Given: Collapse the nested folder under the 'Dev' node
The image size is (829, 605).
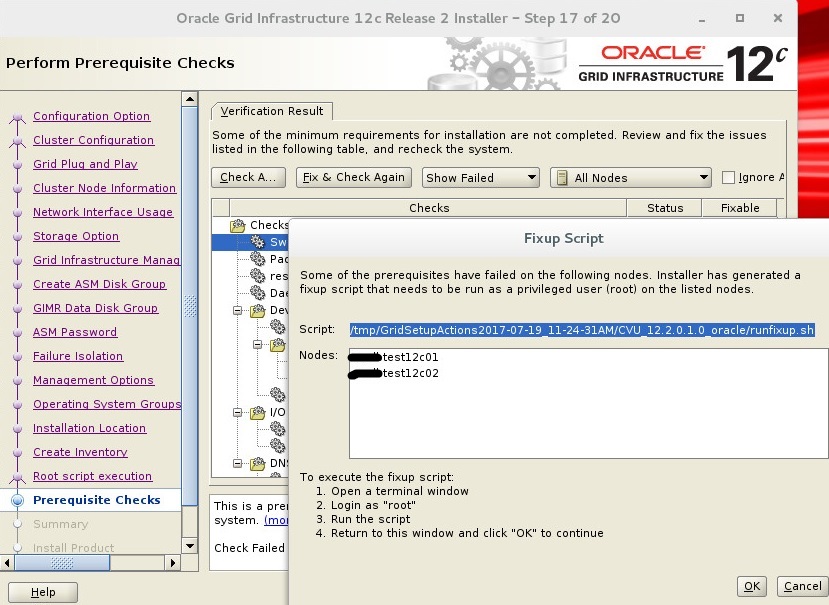Looking at the screenshot, I should [x=257, y=345].
